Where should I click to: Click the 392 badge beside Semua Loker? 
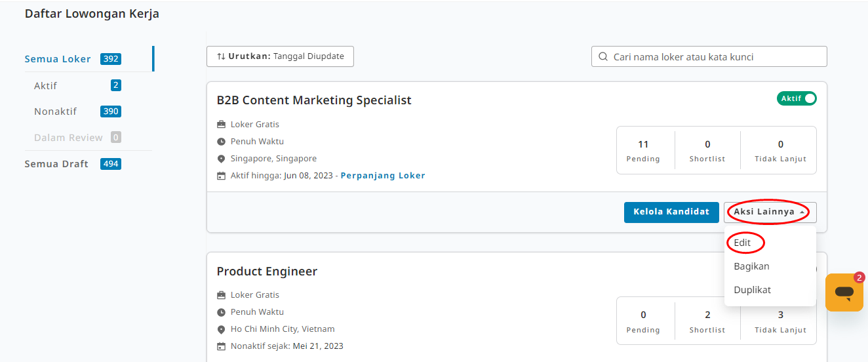(x=111, y=59)
